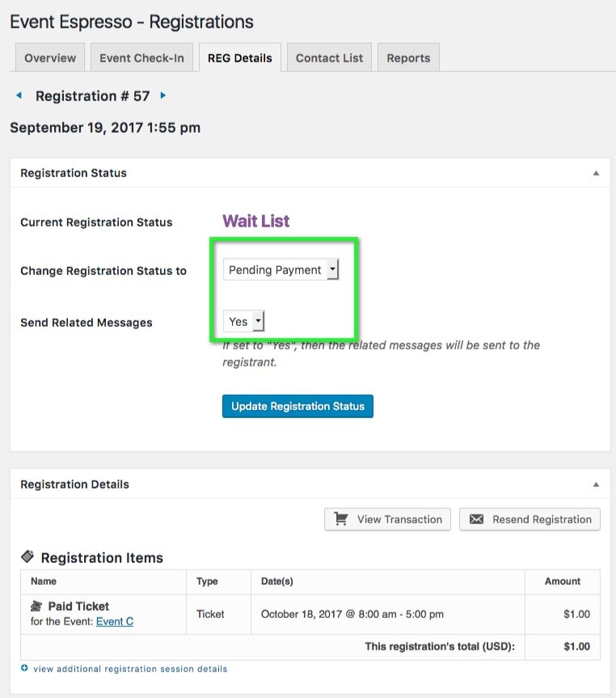The width and height of the screenshot is (616, 698).
Task: Click the Paid Ticket row icon
Action: tap(36, 606)
